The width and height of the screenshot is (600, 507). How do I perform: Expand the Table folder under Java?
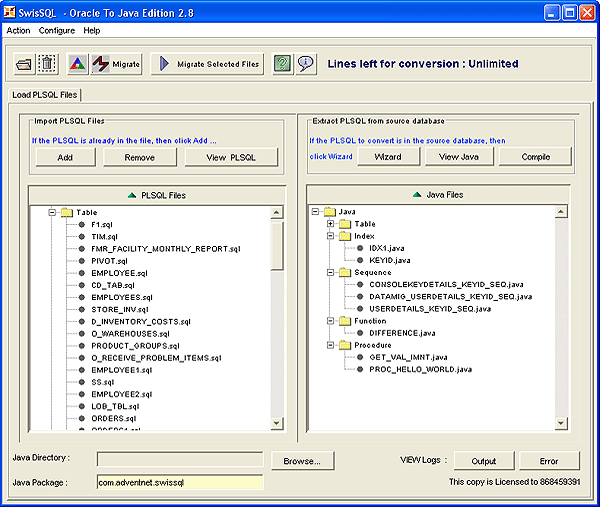[330, 223]
